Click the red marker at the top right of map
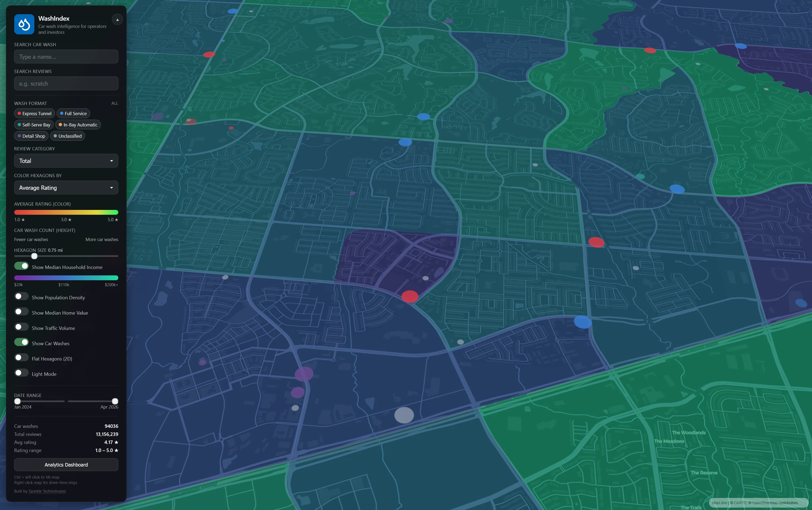 click(x=650, y=50)
